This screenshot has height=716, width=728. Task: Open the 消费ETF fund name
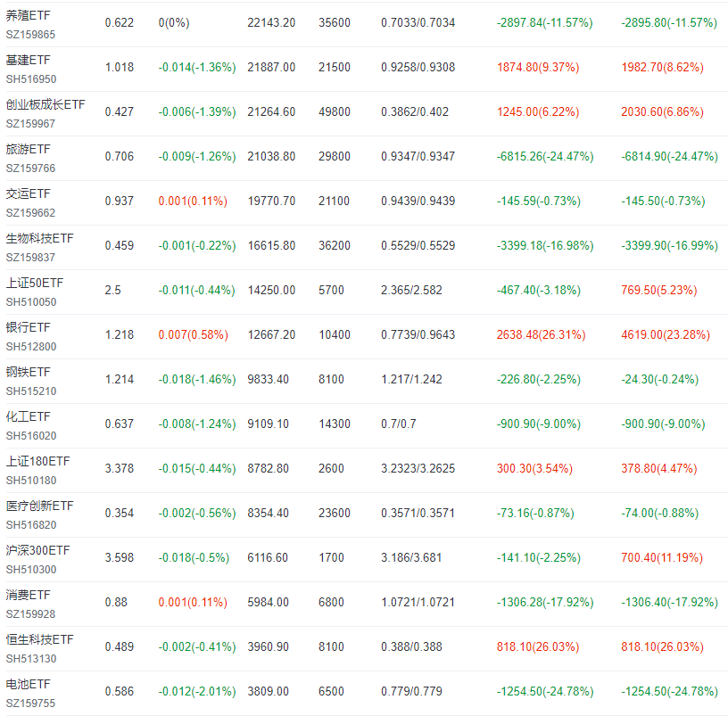[28, 595]
